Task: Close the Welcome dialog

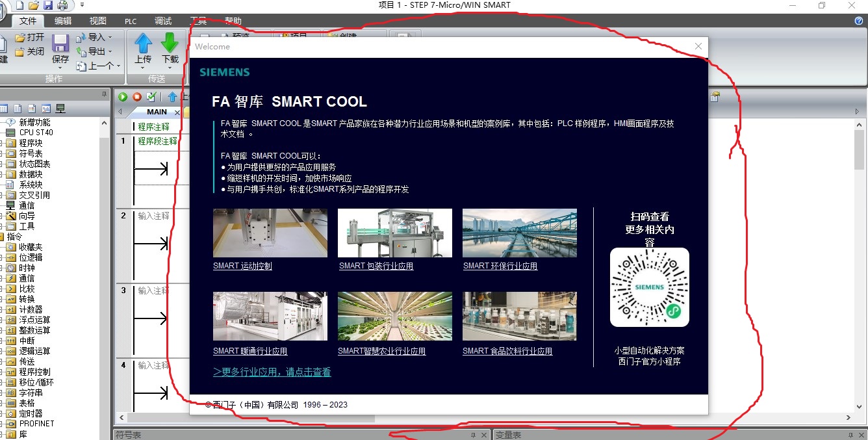Action: pos(698,46)
